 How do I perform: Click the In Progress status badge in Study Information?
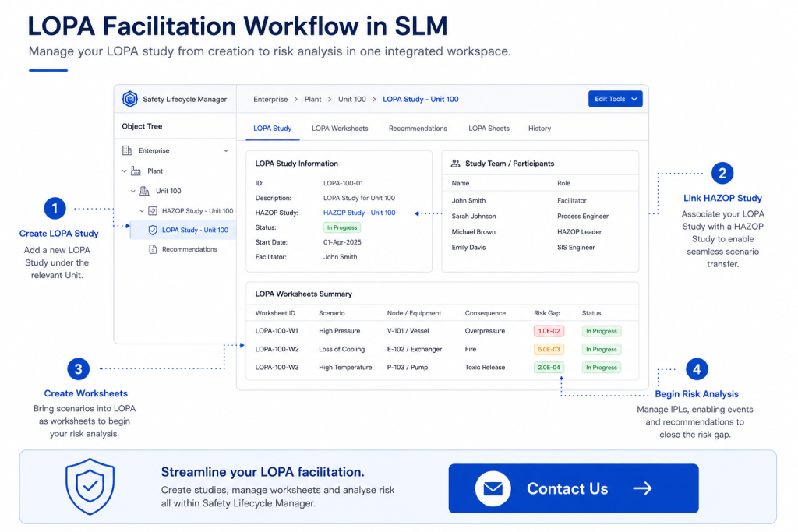(x=342, y=227)
